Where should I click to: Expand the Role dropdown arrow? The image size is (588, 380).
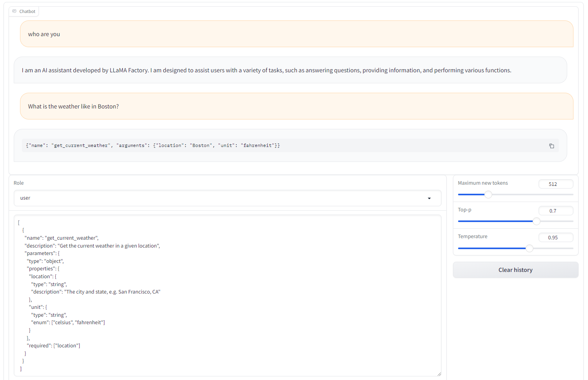coord(429,198)
